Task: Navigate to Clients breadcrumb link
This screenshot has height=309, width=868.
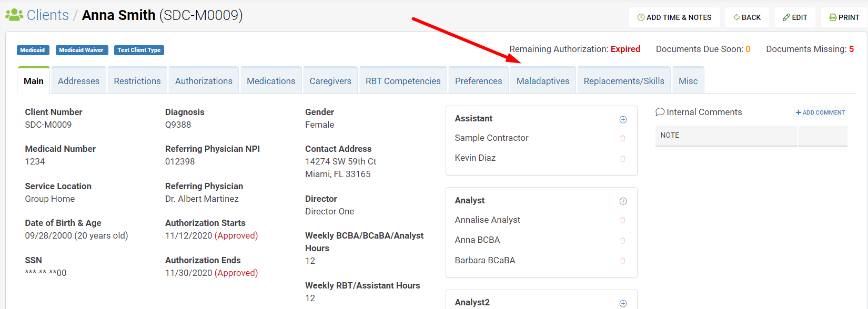Action: point(47,15)
